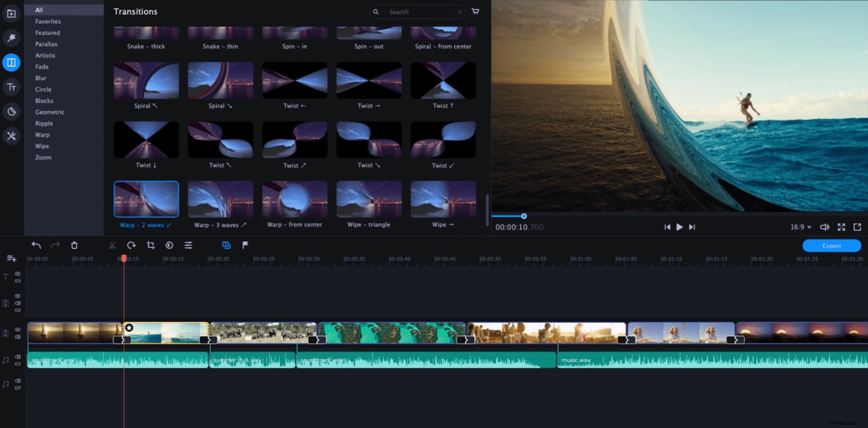Select the music.wav audio clip
868x428 pixels.
(x=712, y=360)
